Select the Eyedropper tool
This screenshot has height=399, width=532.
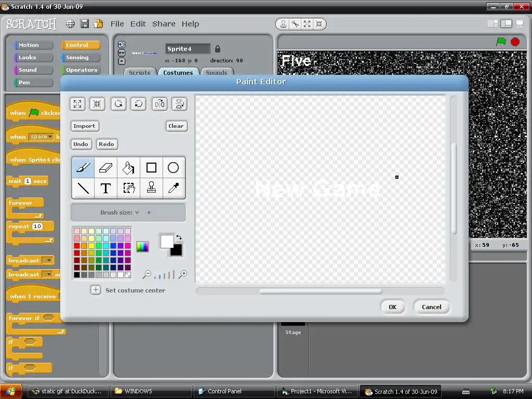coord(174,188)
